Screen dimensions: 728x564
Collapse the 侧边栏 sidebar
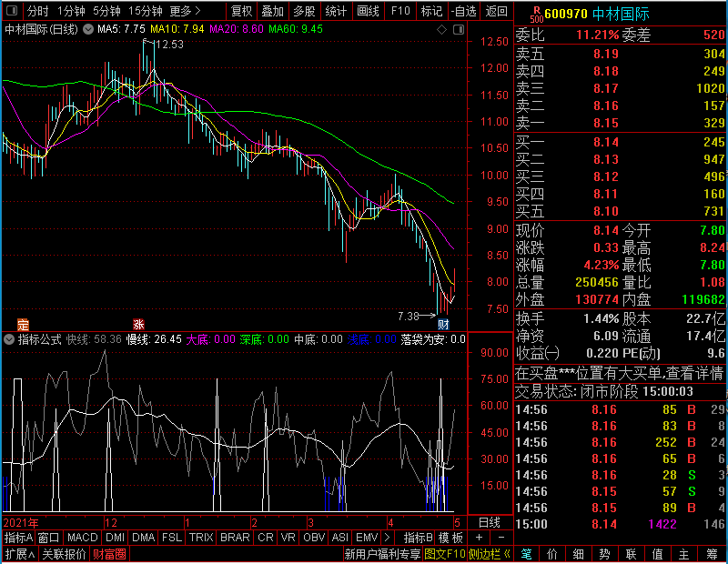tap(490, 554)
